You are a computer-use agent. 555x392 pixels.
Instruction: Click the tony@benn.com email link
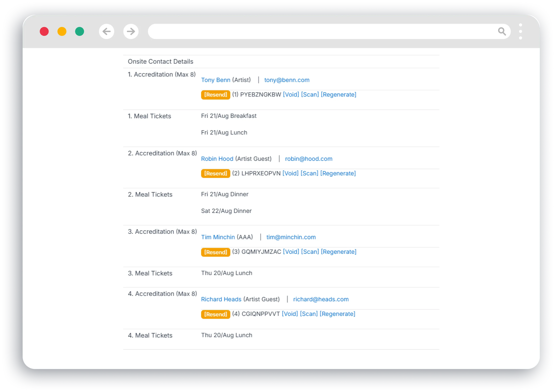point(287,80)
